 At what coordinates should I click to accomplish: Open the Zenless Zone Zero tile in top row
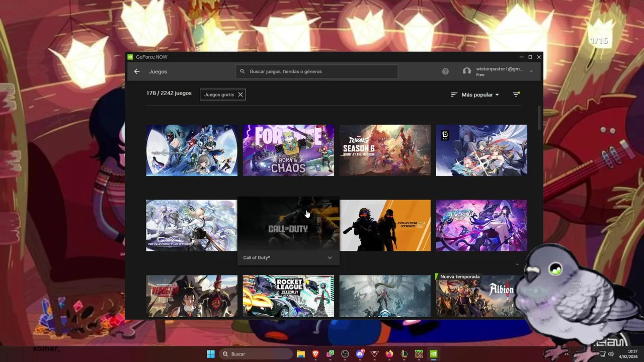[x=481, y=150]
